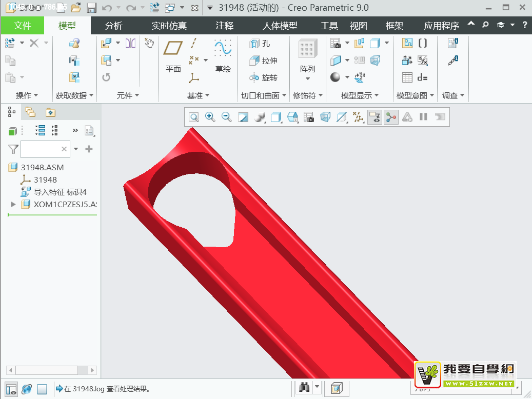Open the 文件 (File) menu
Image resolution: width=532 pixels, height=399 pixels.
coord(22,26)
